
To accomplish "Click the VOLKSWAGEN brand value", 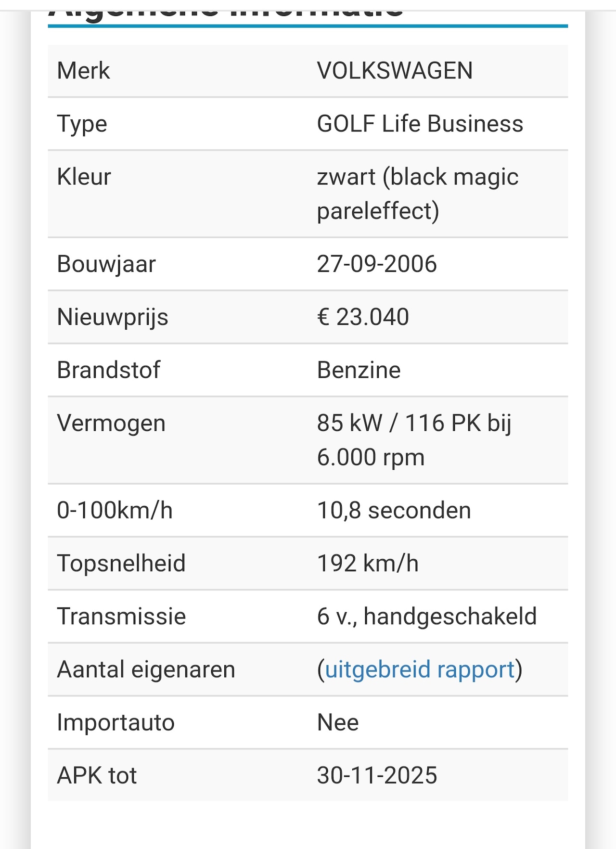I will (x=395, y=71).
